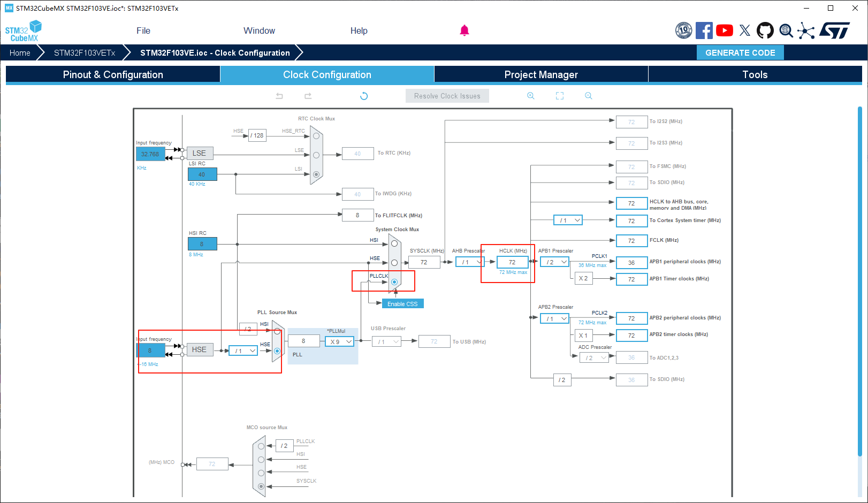Viewport: 868px width, 503px height.
Task: Switch to Tools tab
Action: [x=755, y=74]
